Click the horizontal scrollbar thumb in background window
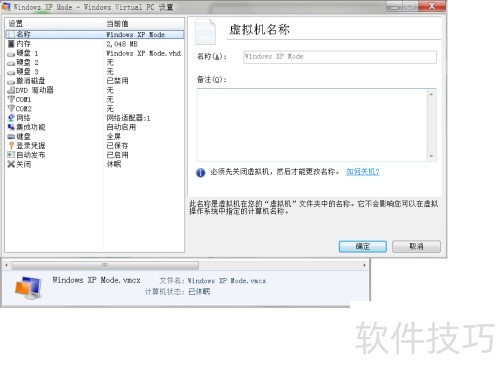The image size is (500, 375). [x=105, y=265]
